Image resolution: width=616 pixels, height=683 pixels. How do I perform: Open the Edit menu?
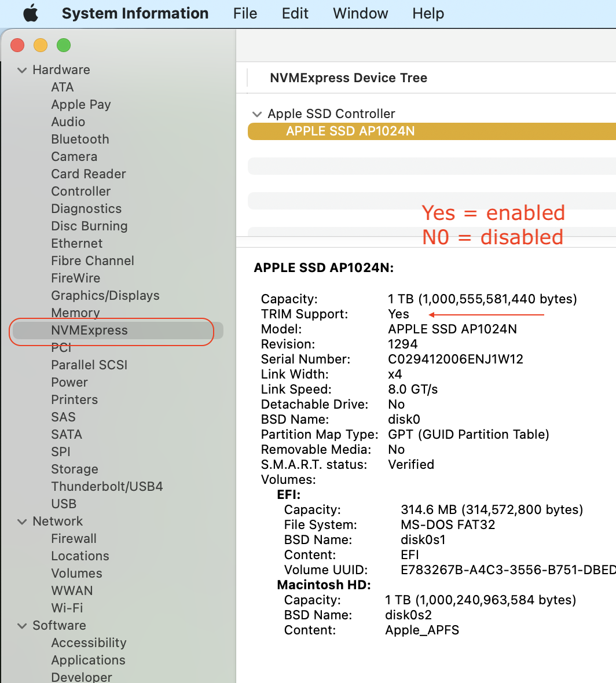(295, 13)
